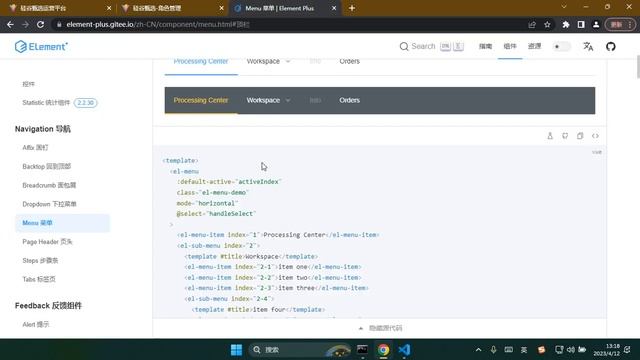Open the GitHub repository icon

611,47
